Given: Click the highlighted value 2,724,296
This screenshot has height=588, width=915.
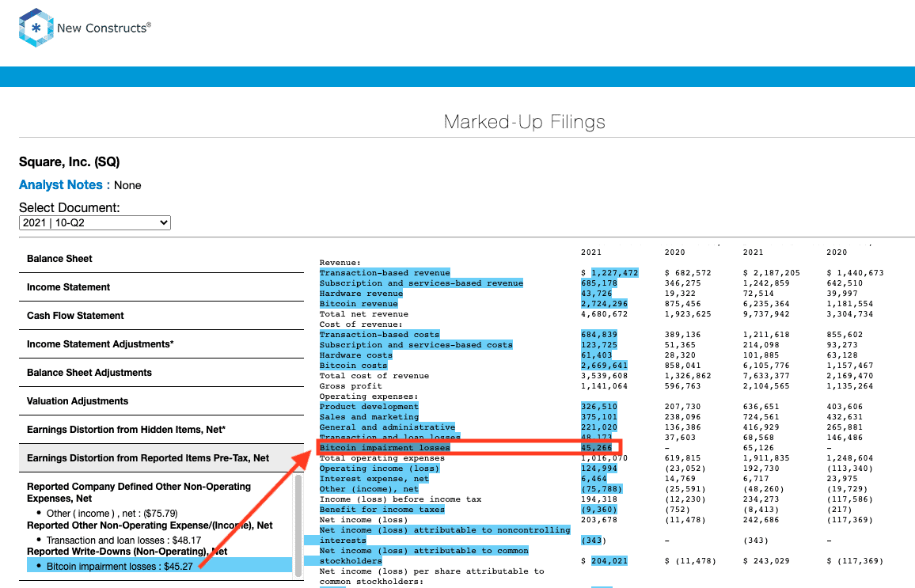Looking at the screenshot, I should 604,304.
